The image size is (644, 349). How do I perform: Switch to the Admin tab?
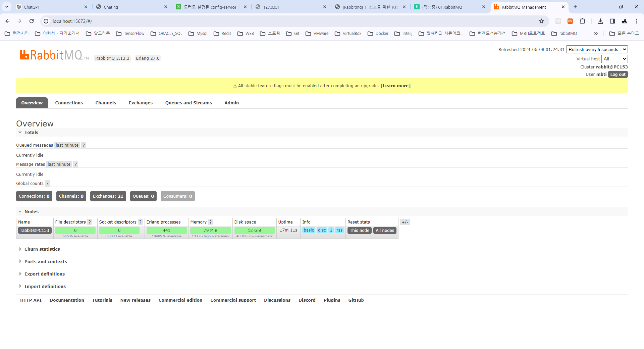pos(232,103)
